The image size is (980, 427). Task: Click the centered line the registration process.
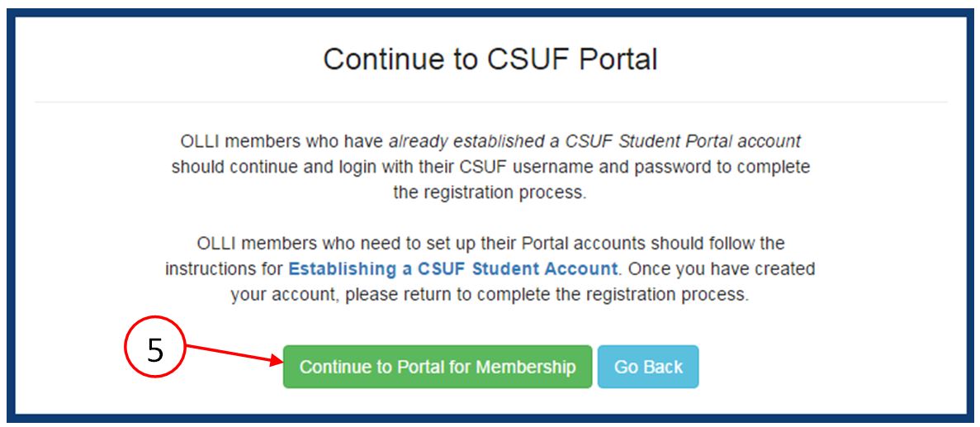pyautogui.click(x=490, y=192)
